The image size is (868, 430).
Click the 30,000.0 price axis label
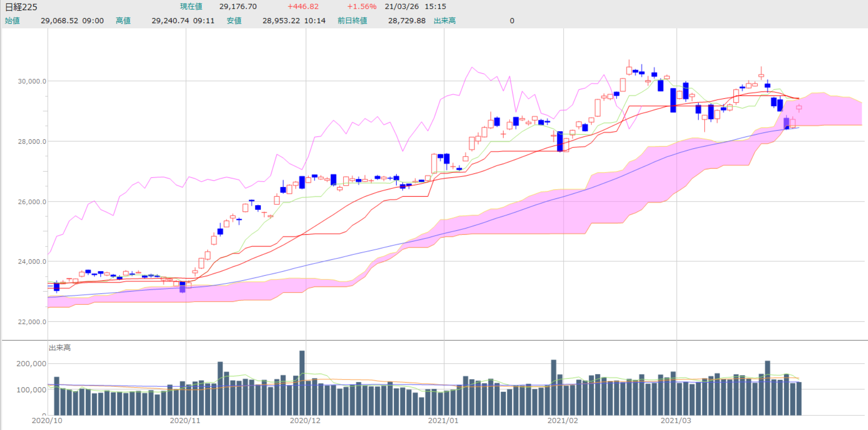click(x=32, y=81)
